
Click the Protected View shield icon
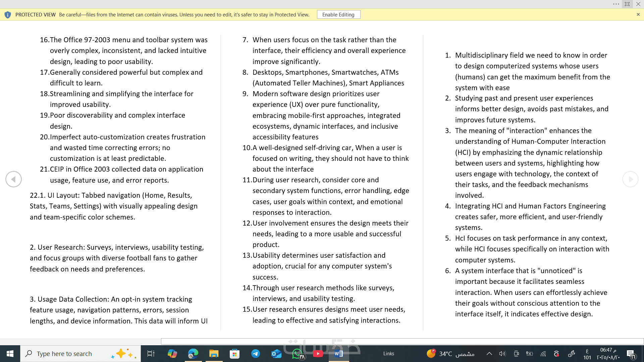pyautogui.click(x=8, y=15)
